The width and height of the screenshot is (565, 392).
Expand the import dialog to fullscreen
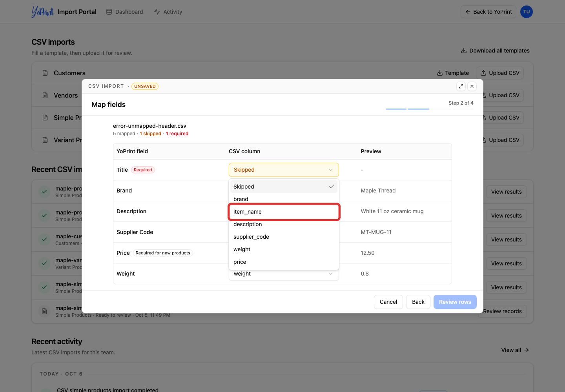(461, 86)
